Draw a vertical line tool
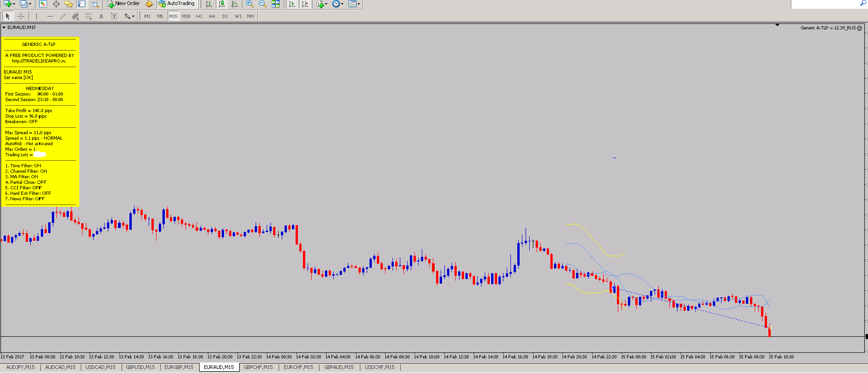The height and width of the screenshot is (374, 868). 36,16
